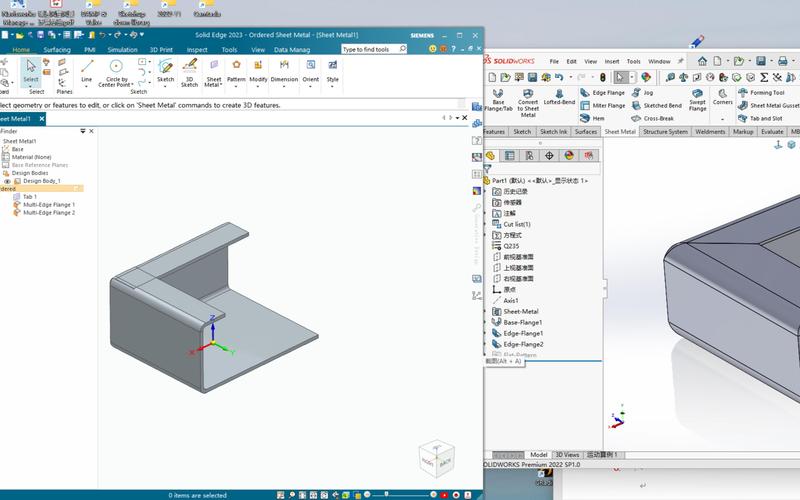Click the view orientation cube in Solid Edge
This screenshot has height=500, width=800.
click(437, 459)
